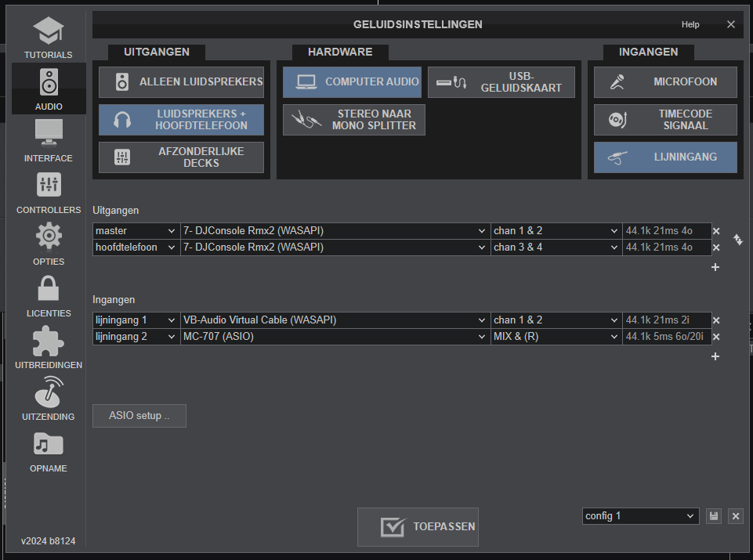Image resolution: width=753 pixels, height=560 pixels.
Task: Open the ASIO setup dialog
Action: (x=139, y=416)
